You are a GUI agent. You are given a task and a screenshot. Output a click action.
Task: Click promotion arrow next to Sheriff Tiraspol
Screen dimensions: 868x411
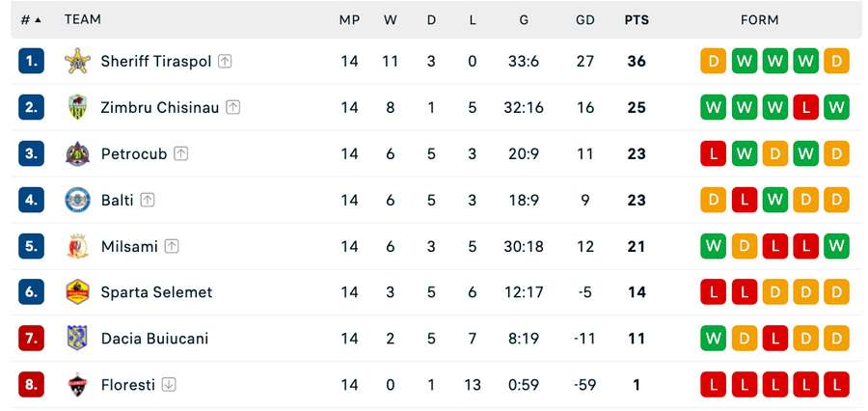(224, 61)
